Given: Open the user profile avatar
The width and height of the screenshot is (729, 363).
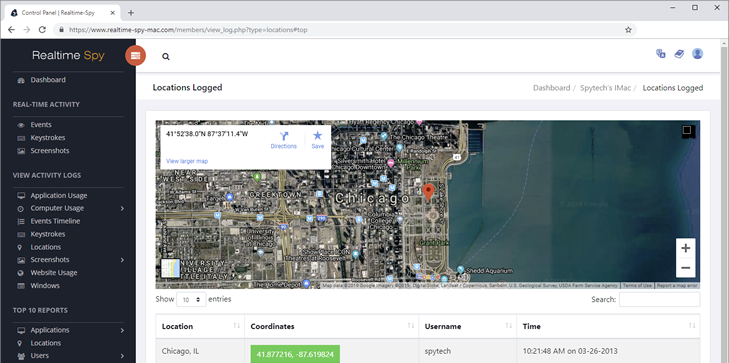Looking at the screenshot, I should (697, 54).
